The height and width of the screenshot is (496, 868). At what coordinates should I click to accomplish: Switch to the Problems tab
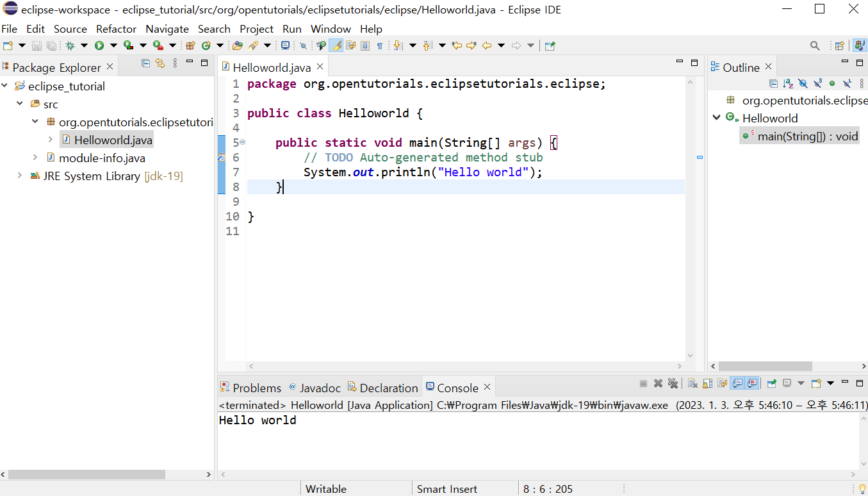(250, 388)
